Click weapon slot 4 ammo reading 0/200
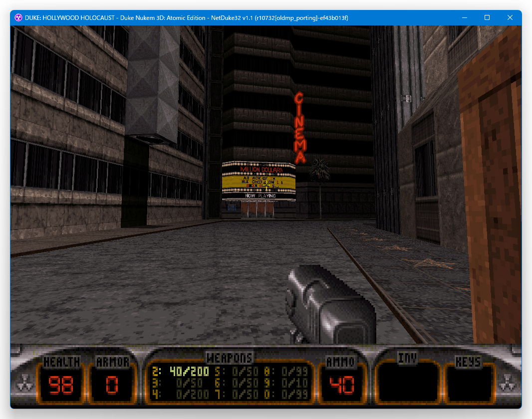This screenshot has width=532, height=419. tap(192, 394)
